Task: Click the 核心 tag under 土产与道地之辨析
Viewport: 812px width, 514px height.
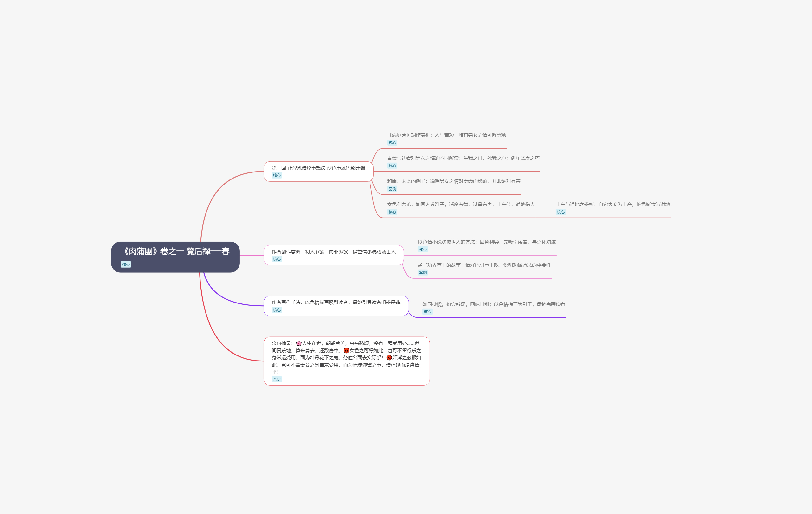Action: (560, 212)
